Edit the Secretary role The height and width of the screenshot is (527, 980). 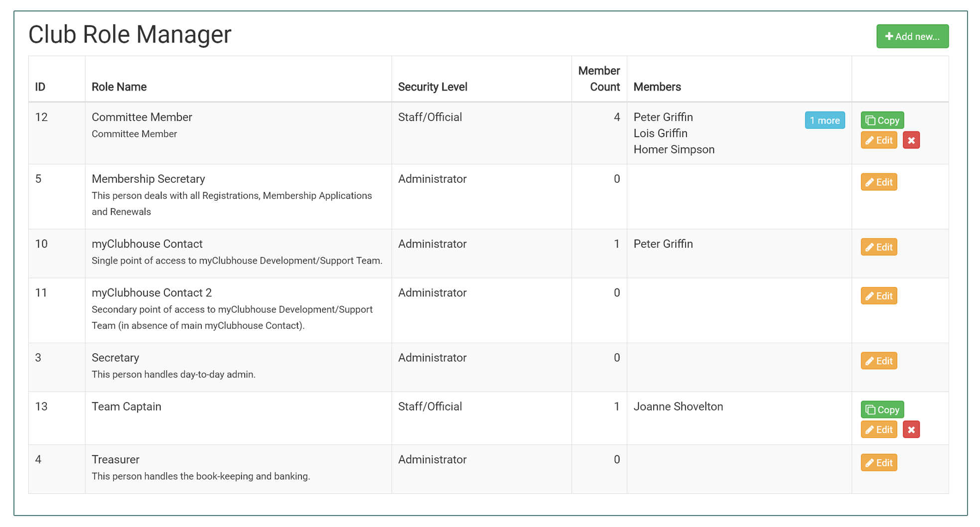(878, 361)
